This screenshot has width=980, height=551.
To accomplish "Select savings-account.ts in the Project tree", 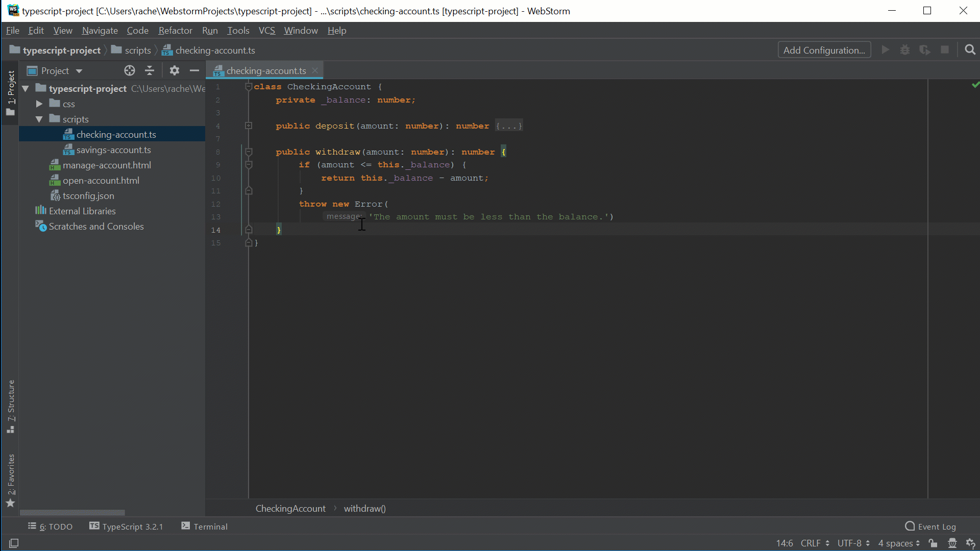I will pos(113,149).
